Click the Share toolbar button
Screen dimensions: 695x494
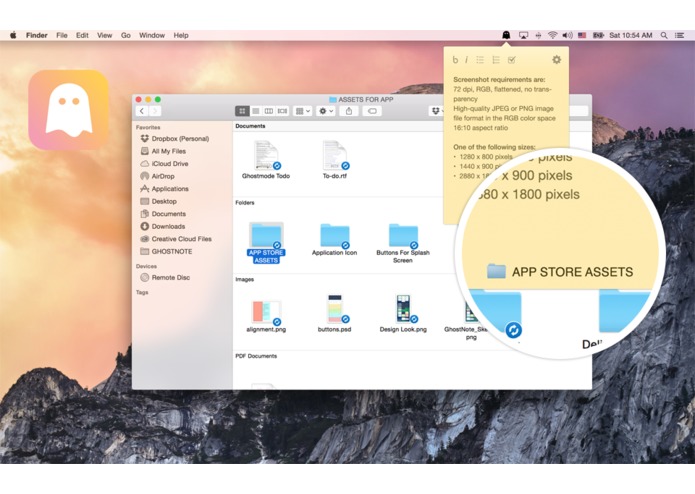(349, 111)
